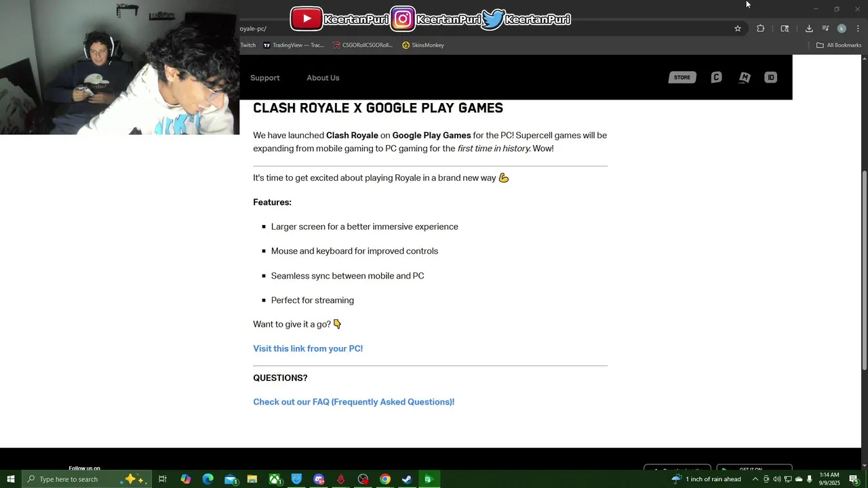This screenshot has height=488, width=868.
Task: Open File Explorer from taskbar
Action: tap(252, 479)
